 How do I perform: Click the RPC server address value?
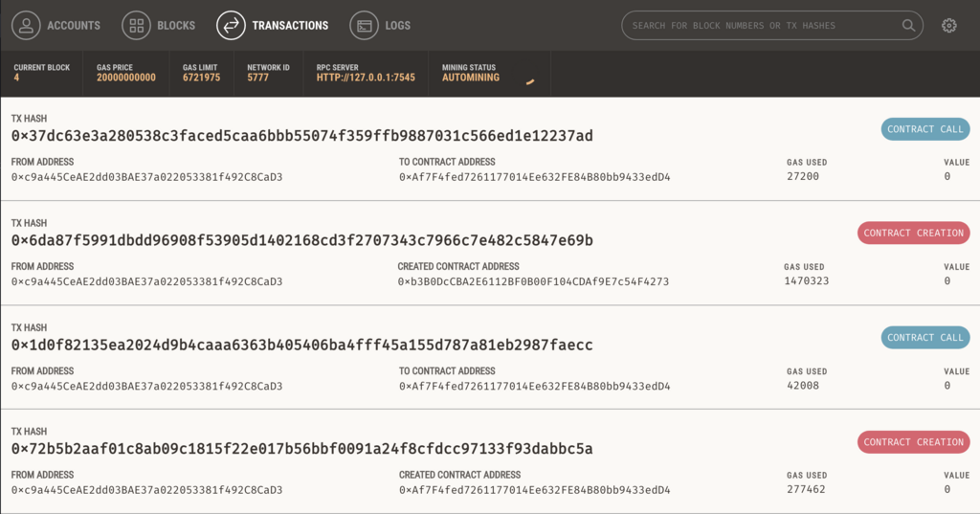point(366,78)
